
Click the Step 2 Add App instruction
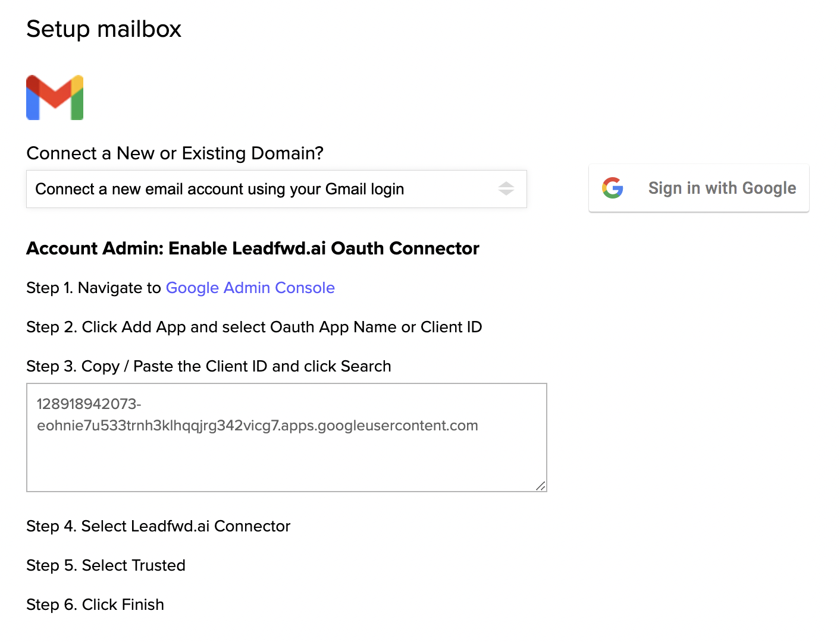coord(254,327)
